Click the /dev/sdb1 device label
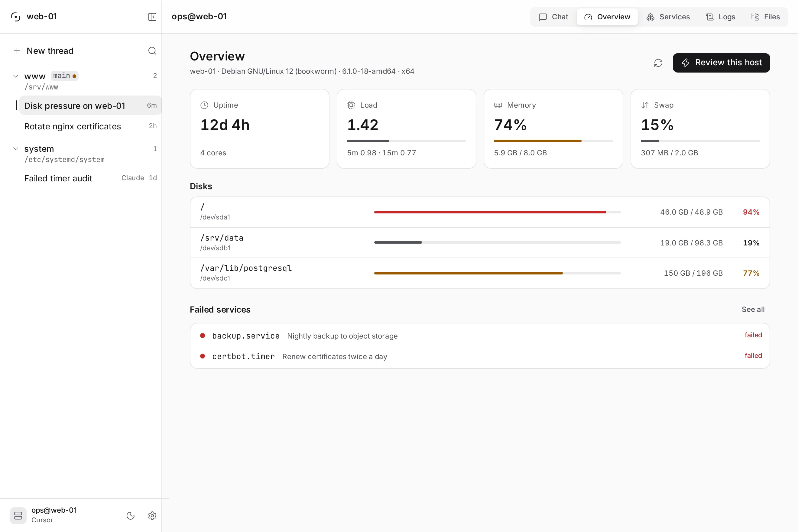Viewport: 798px width, 532px height. pyautogui.click(x=216, y=248)
